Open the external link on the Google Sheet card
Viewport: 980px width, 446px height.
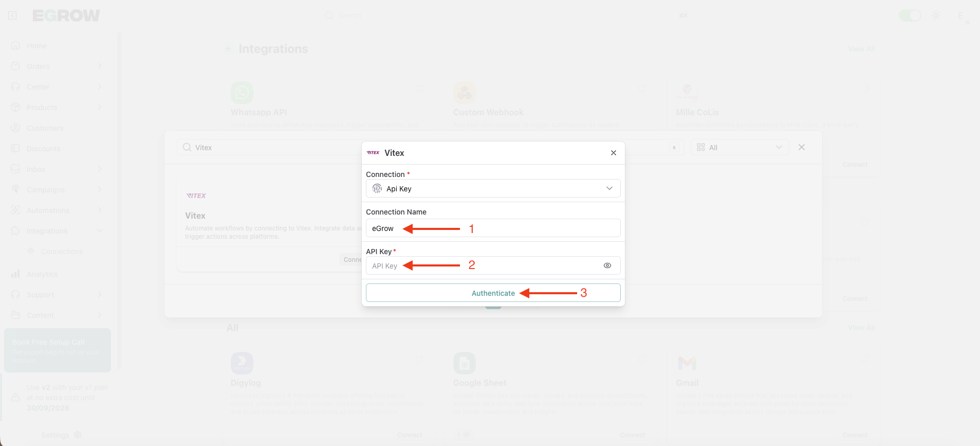642,359
